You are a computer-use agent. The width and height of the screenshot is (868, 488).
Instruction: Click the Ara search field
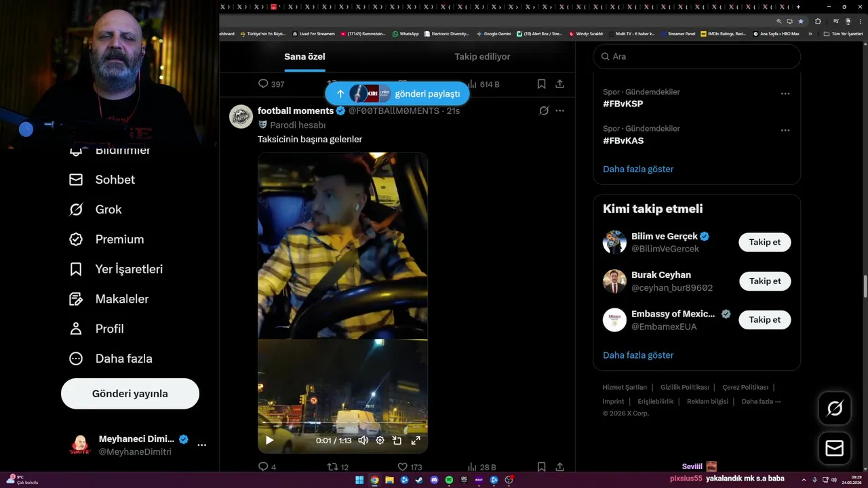[x=697, y=56]
